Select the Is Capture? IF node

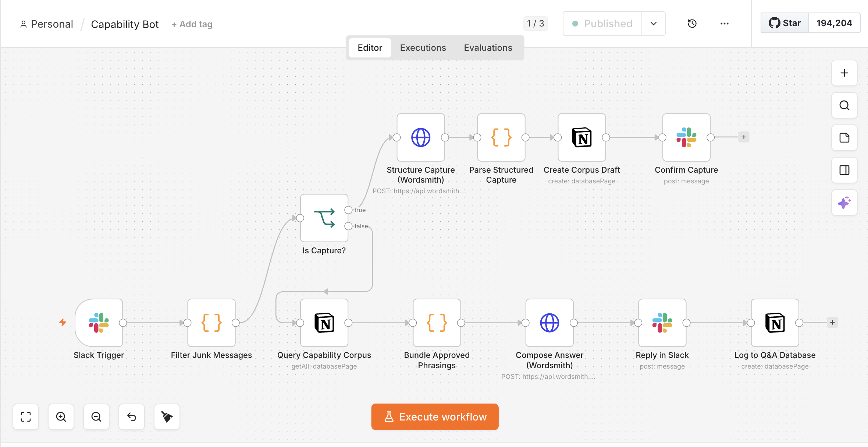pyautogui.click(x=324, y=218)
